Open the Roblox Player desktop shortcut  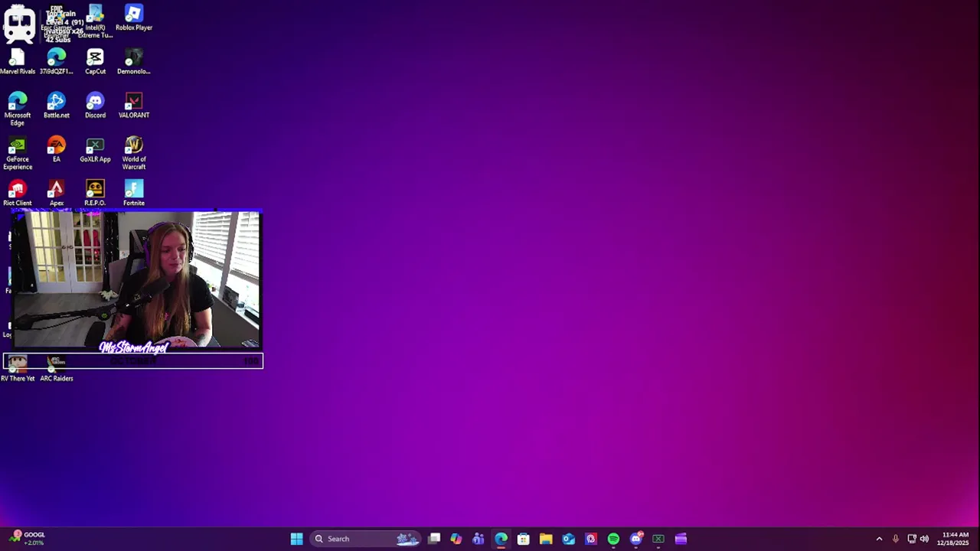click(x=134, y=18)
